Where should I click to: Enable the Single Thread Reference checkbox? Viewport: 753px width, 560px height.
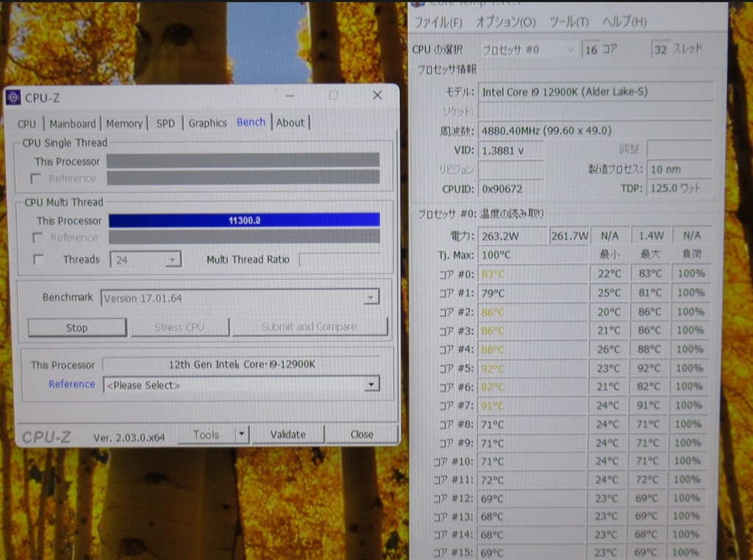pos(35,179)
